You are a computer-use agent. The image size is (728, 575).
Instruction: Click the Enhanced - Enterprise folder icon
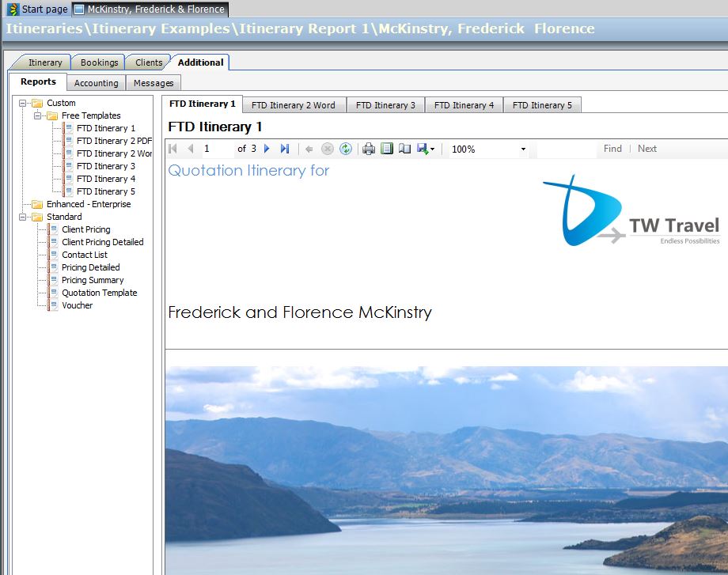[x=38, y=204]
